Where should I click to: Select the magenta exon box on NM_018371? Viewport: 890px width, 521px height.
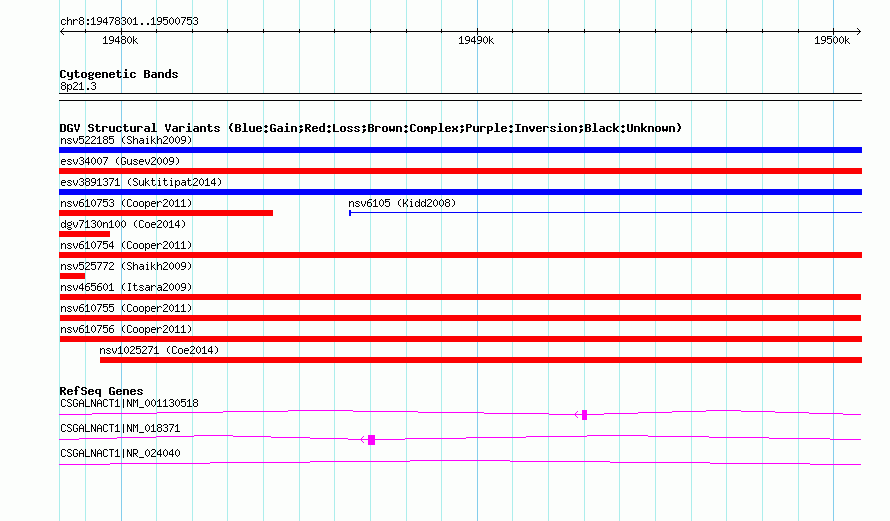(371, 440)
